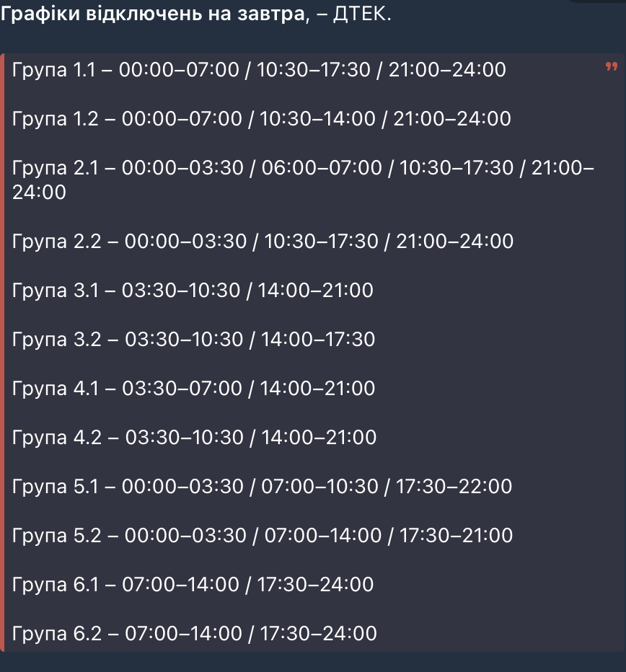Click the Група 2.2 schedule line
Viewport: 626px width, 672px height.
pos(263,241)
